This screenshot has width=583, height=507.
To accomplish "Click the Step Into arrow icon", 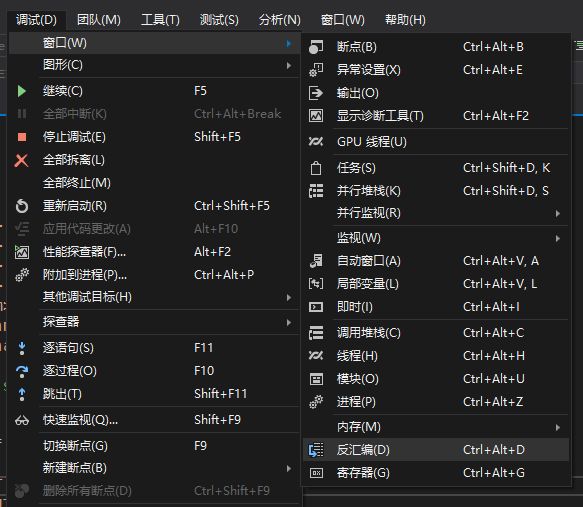I will (x=22, y=348).
